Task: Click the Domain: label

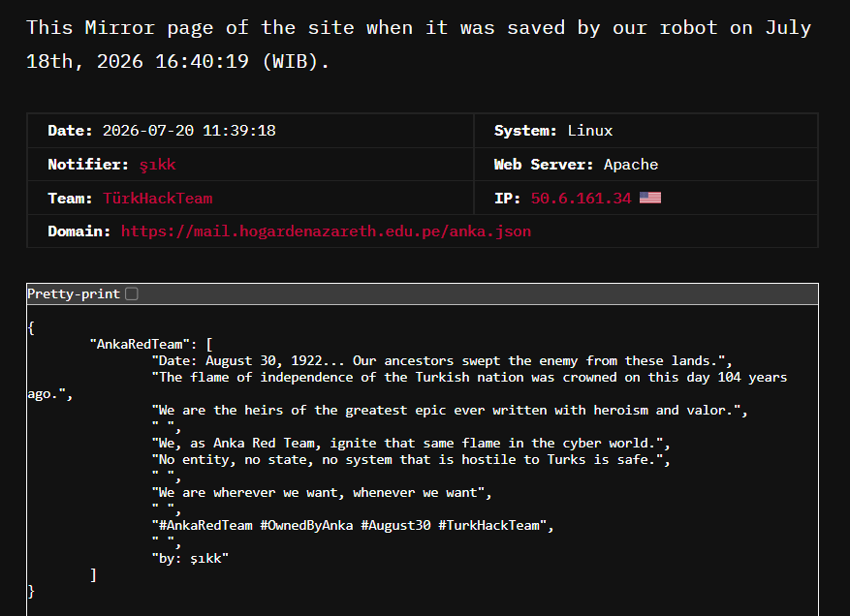Action: (79, 231)
